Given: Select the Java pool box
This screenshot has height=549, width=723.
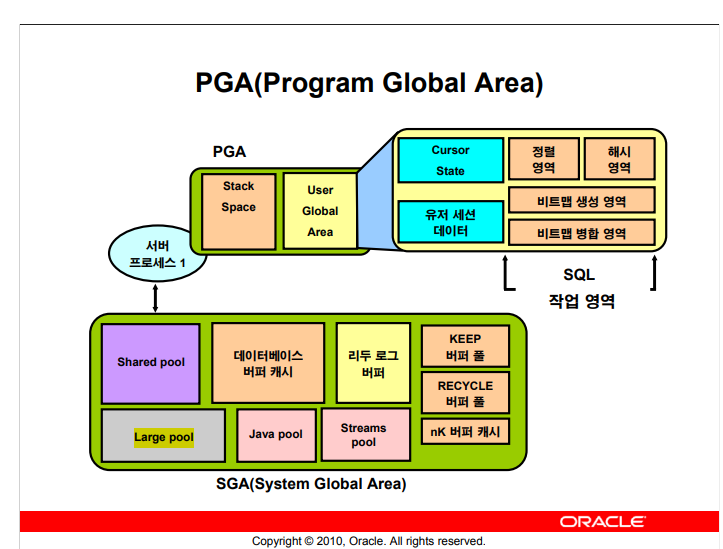Looking at the screenshot, I should (x=276, y=435).
